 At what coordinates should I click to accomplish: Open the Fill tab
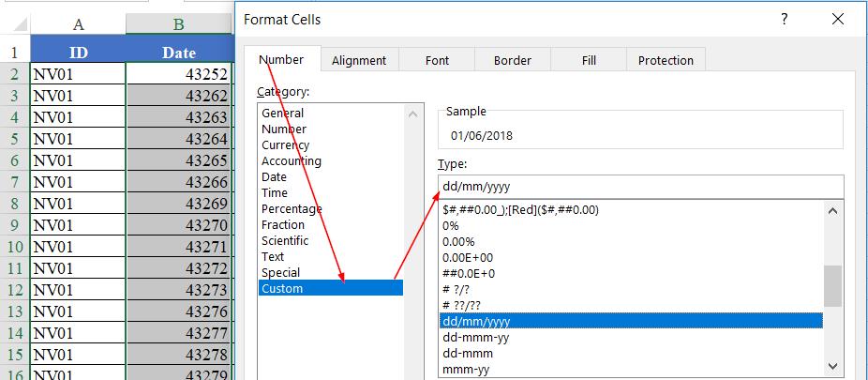(589, 60)
